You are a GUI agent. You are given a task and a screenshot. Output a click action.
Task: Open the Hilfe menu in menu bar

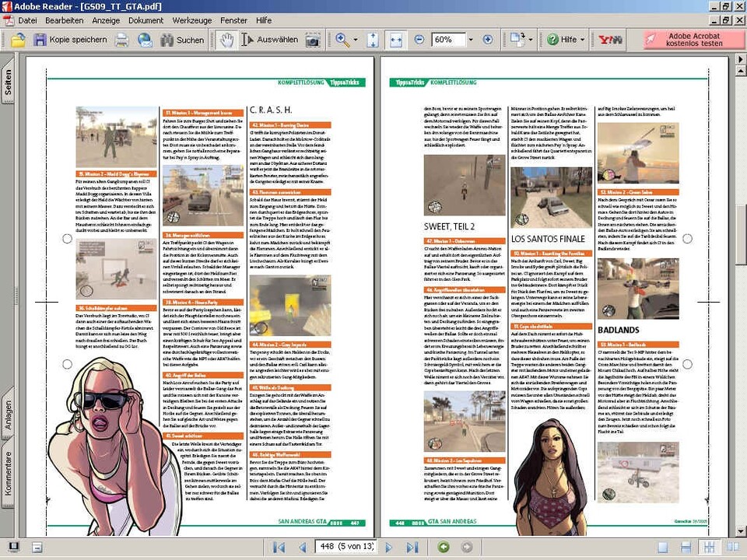coord(264,20)
